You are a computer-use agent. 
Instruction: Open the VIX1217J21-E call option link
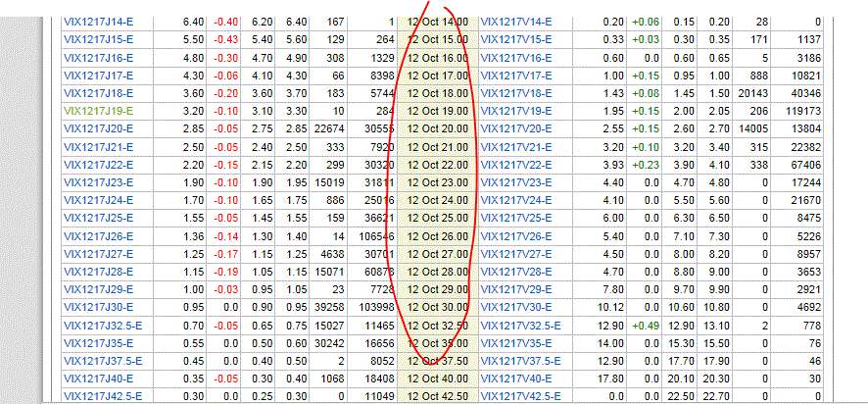pyautogui.click(x=99, y=147)
